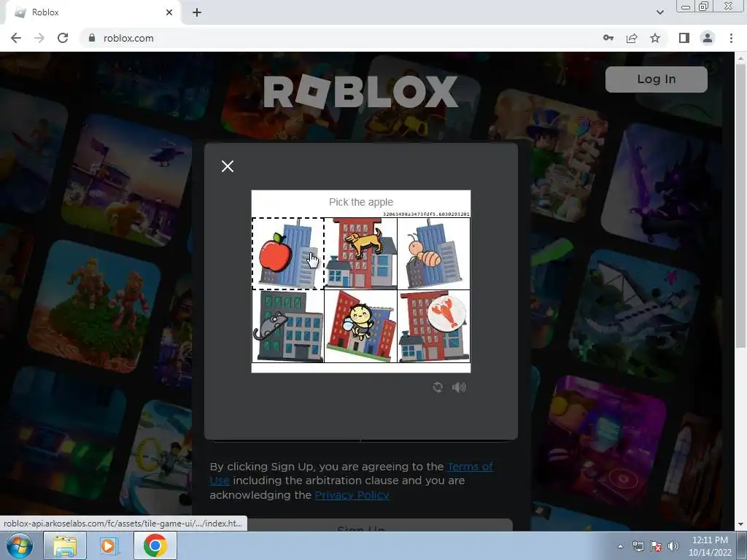747x560 pixels.
Task: Select the ant on blue building tile
Action: tap(433, 253)
